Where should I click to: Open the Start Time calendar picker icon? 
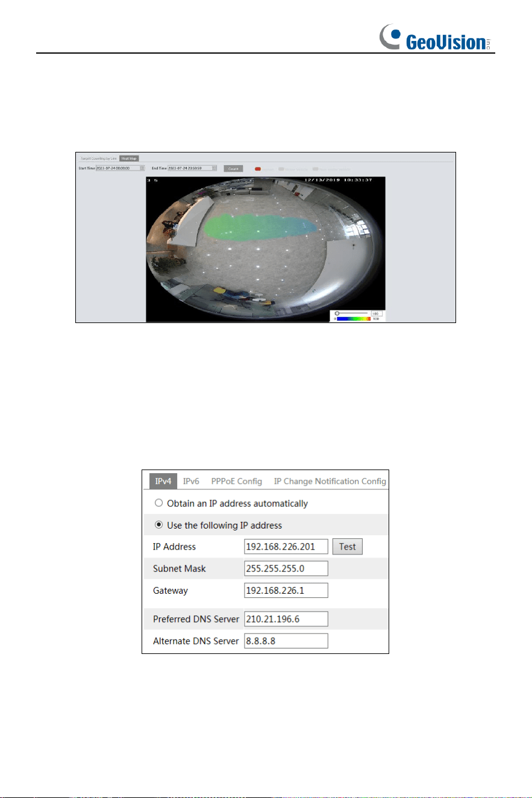click(142, 168)
